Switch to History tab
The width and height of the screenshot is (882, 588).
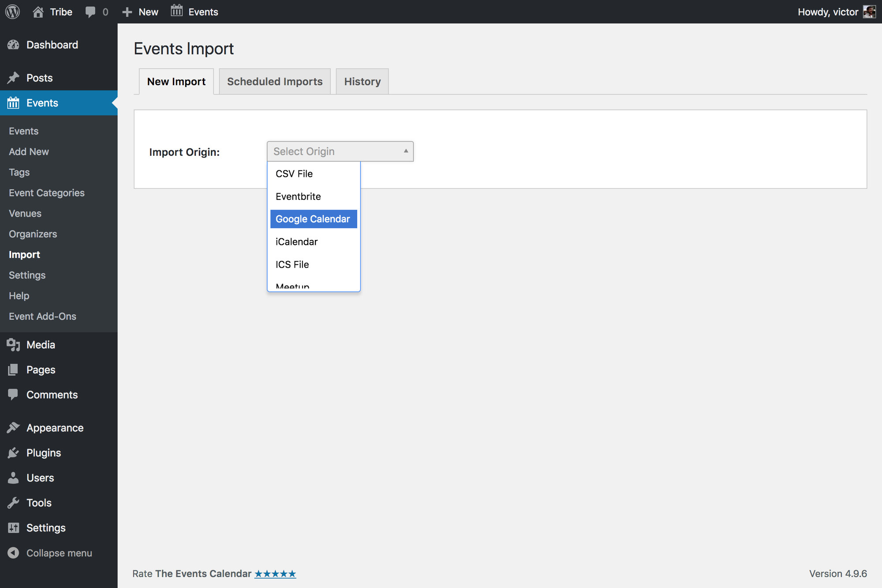363,81
